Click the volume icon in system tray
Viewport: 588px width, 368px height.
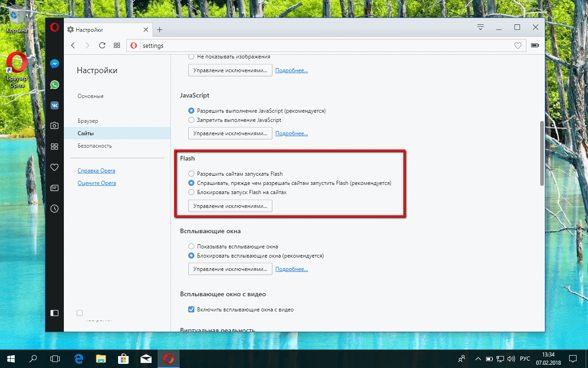511,358
